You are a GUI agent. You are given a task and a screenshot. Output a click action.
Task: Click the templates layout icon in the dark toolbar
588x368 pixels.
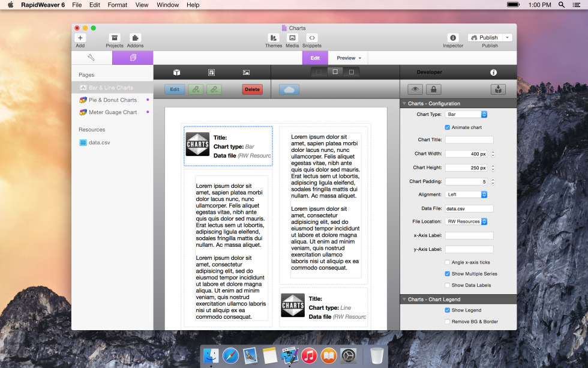tap(211, 73)
